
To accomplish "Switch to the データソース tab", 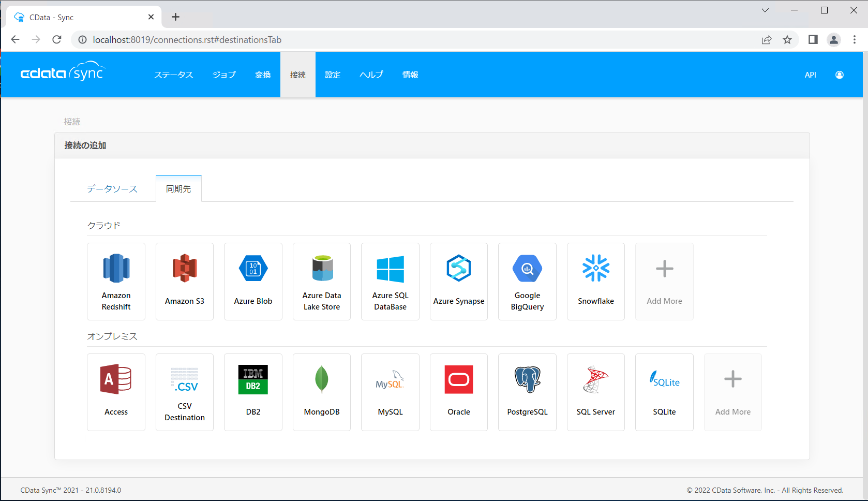I will click(112, 189).
